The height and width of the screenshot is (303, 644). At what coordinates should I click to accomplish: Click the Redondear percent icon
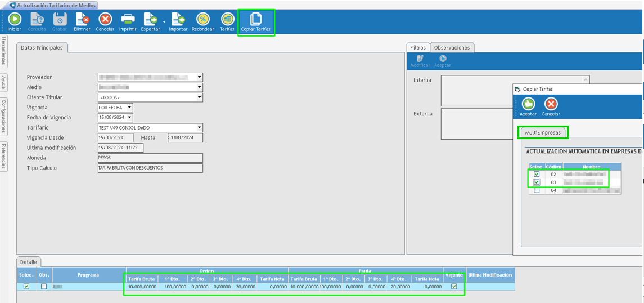click(203, 22)
